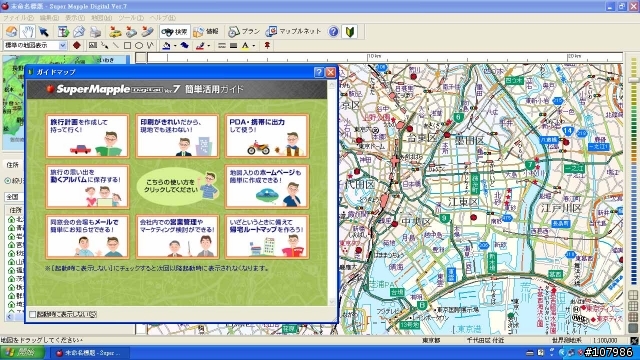The width and height of the screenshot is (640, 360).
Task: Click the route list icon with green arrow
Action: (x=63, y=31)
